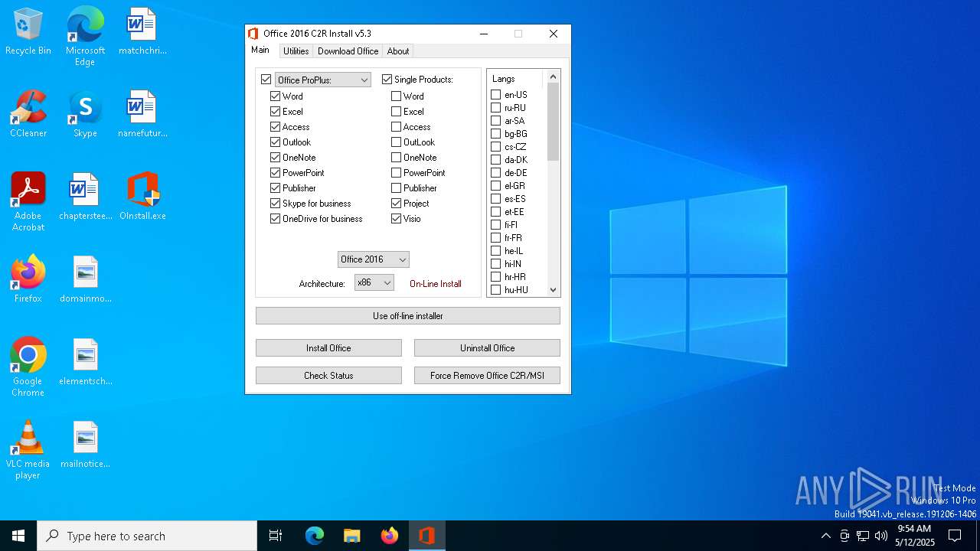Open Task View from the taskbar
Viewport: 980px width, 551px height.
(276, 536)
